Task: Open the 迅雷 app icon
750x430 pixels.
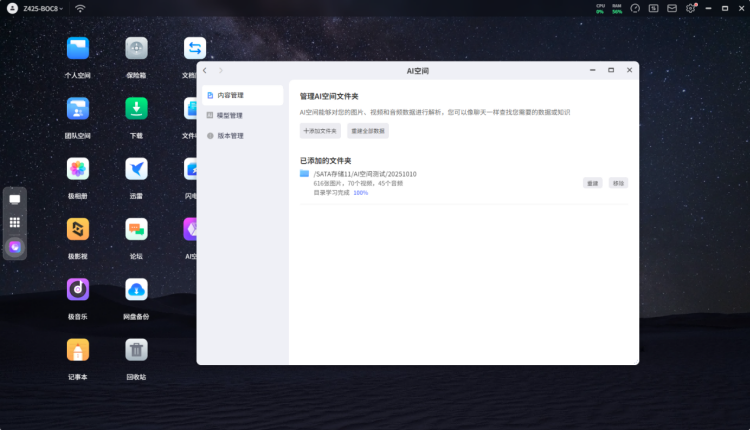Action: click(x=136, y=169)
